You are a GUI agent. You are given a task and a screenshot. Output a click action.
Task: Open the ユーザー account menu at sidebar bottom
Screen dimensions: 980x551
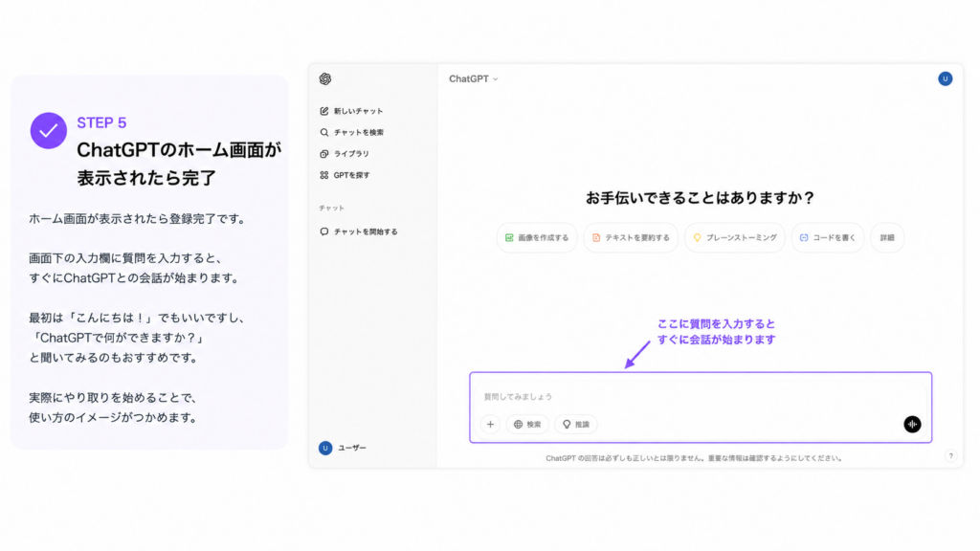(x=343, y=448)
